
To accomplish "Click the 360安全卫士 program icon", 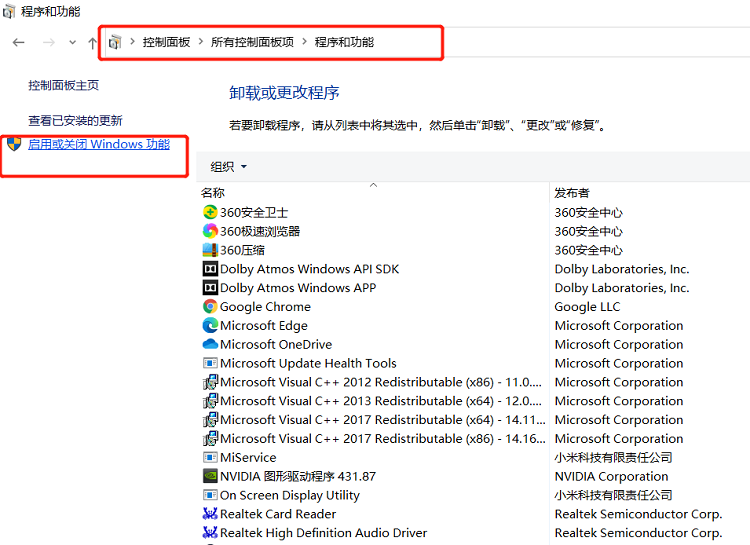I will tap(210, 212).
